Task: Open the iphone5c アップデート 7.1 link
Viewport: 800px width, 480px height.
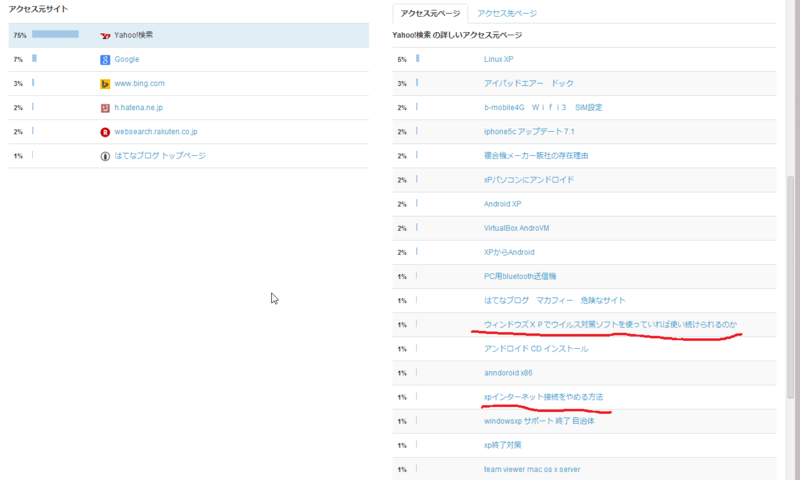Action: click(529, 132)
